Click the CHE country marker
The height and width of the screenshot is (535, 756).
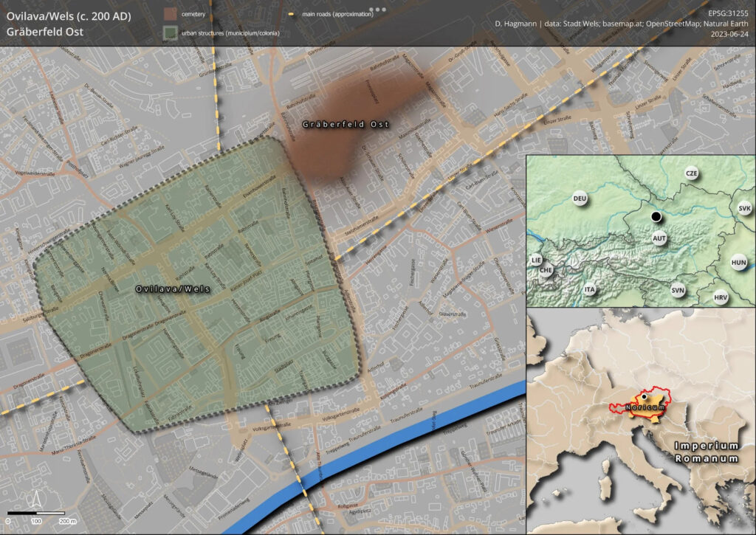[546, 270]
